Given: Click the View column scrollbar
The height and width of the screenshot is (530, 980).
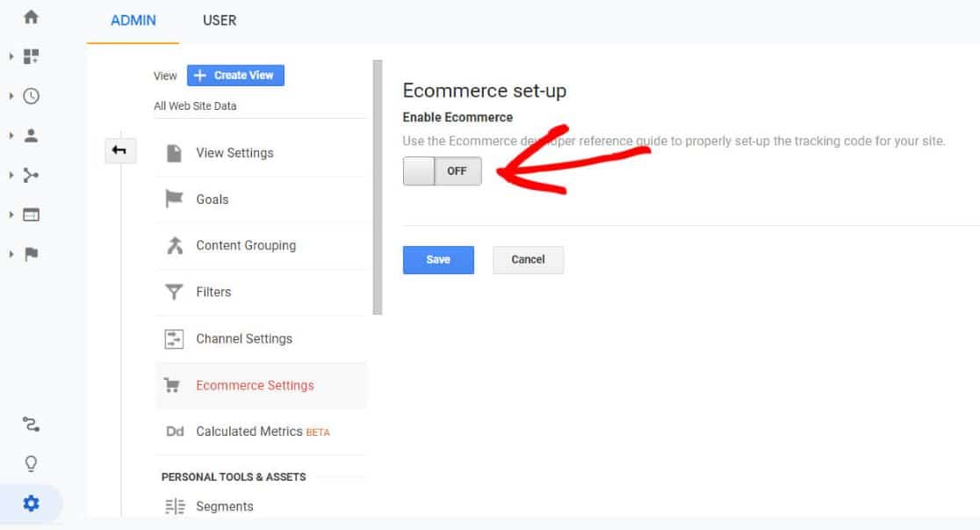Looking at the screenshot, I should (x=377, y=187).
